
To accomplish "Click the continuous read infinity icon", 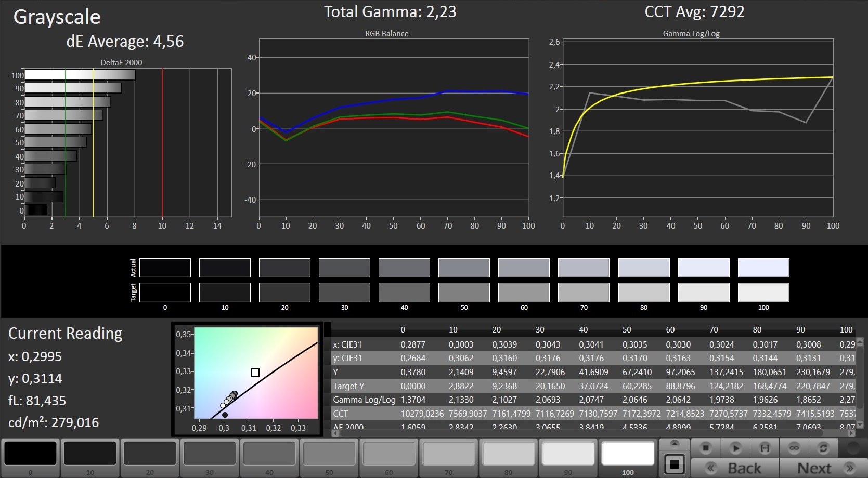I will pos(794,448).
